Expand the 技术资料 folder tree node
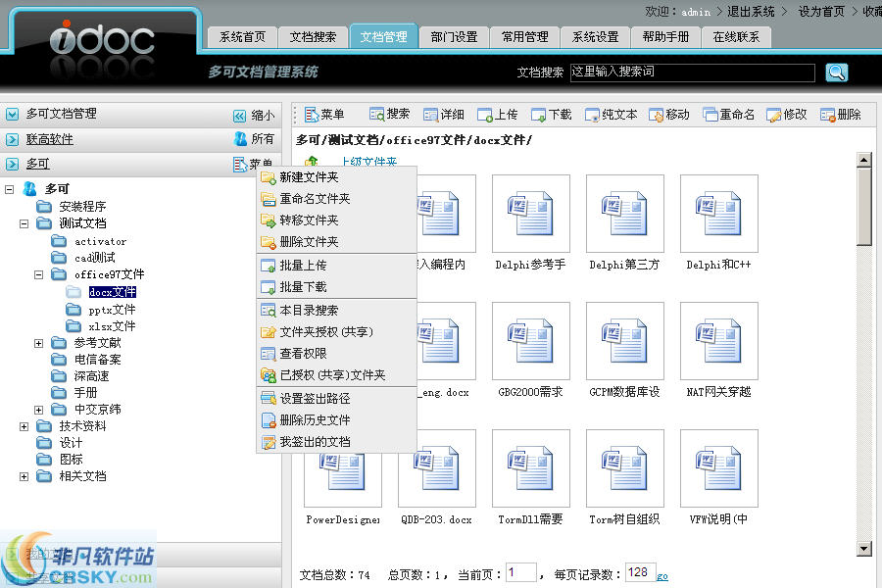 [x=24, y=426]
